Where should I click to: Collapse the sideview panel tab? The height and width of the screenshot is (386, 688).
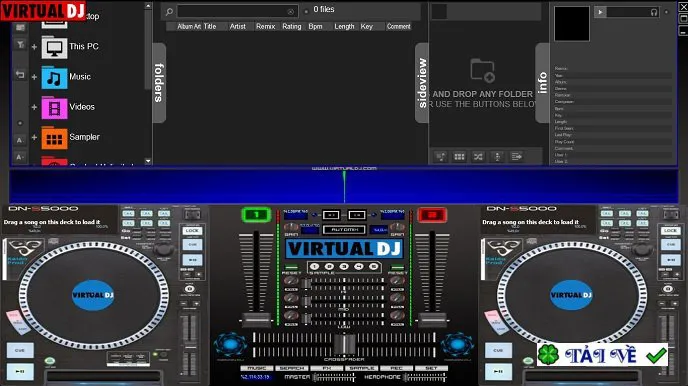coord(422,82)
